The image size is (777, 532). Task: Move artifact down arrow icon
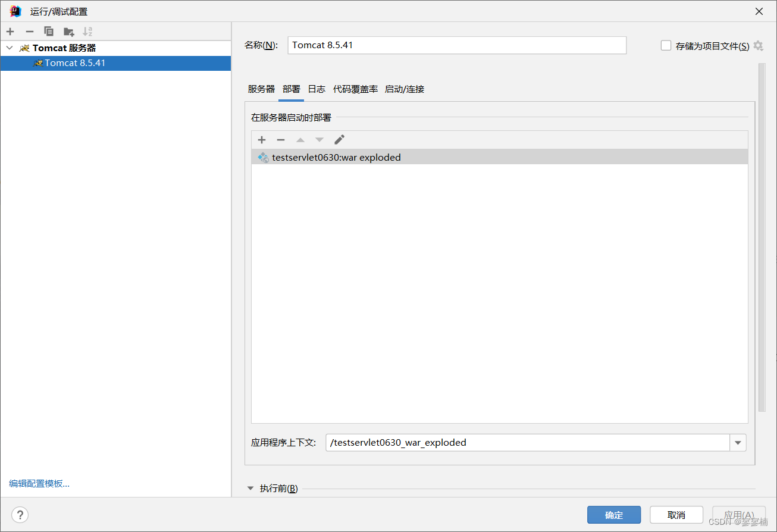point(319,140)
